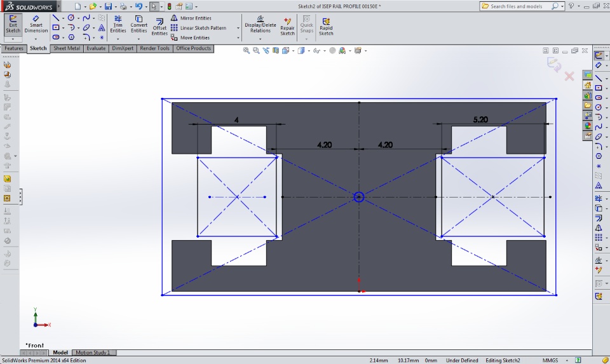Viewport: 610px width, 364px height.
Task: Expand the Linear Sketch Pattern dropdown arrow
Action: (x=238, y=28)
